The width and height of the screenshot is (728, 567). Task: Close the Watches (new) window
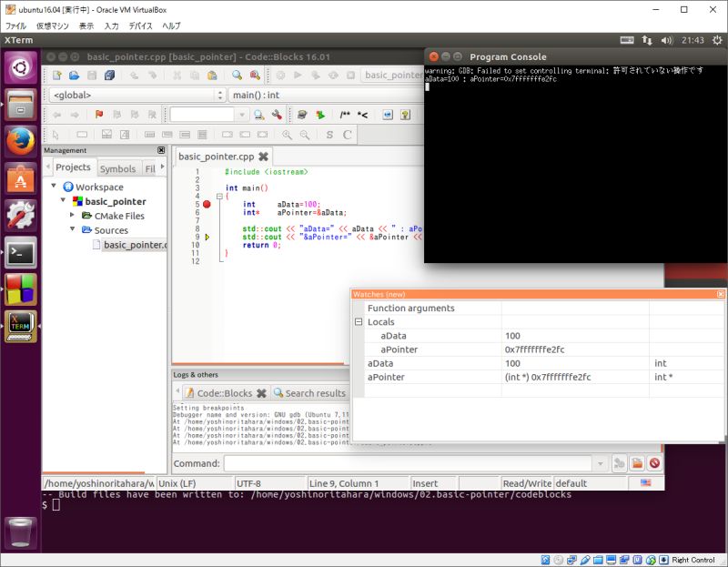pos(720,294)
